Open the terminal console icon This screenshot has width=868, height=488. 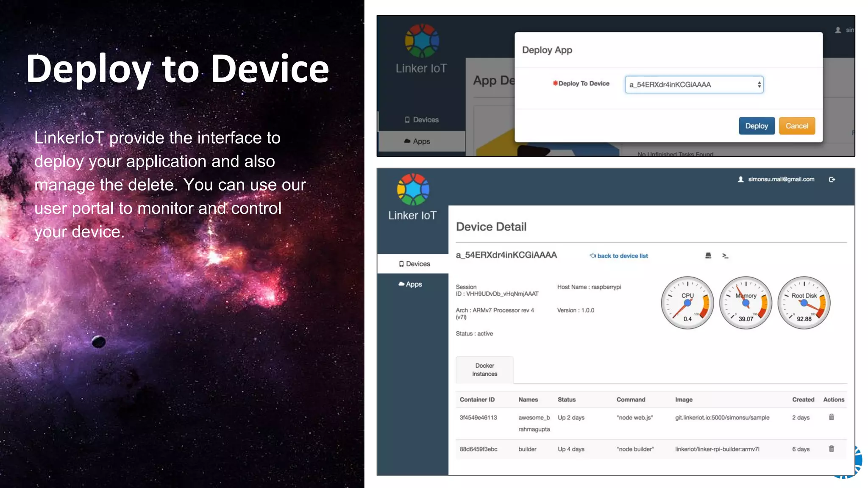click(725, 255)
